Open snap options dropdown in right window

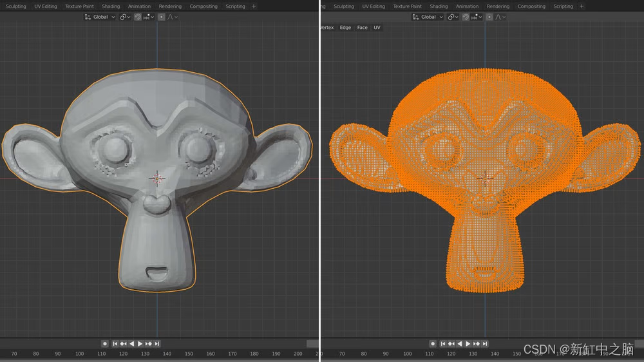click(x=477, y=17)
